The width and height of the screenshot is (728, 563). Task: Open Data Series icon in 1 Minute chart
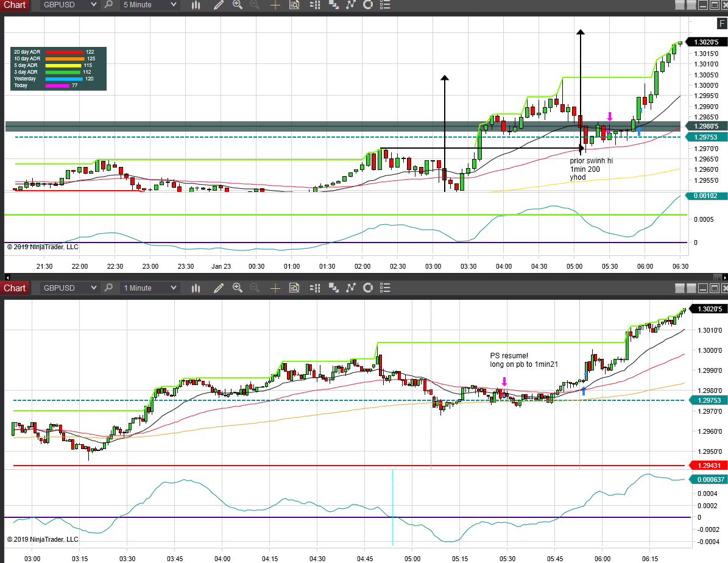pyautogui.click(x=333, y=288)
